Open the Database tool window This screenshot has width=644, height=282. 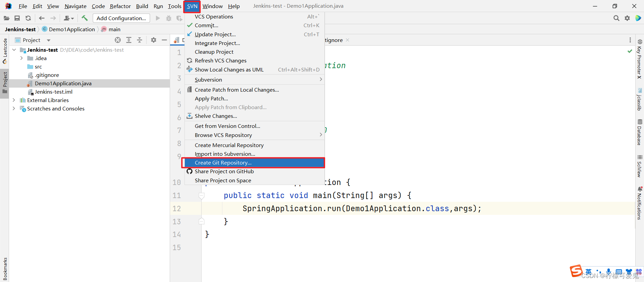[640, 132]
